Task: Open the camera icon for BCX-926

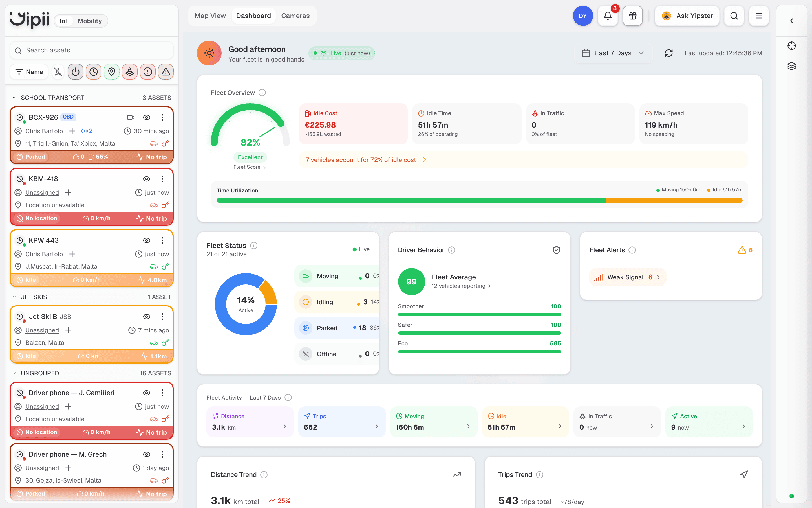Action: 131,117
